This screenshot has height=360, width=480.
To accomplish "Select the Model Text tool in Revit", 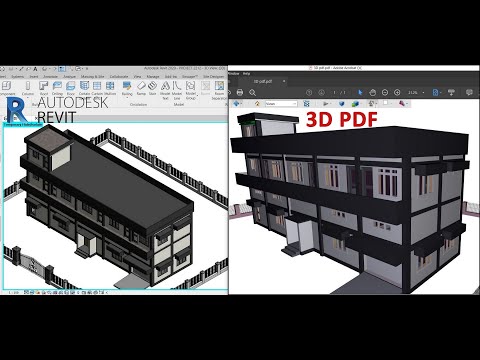I will click(x=165, y=91).
